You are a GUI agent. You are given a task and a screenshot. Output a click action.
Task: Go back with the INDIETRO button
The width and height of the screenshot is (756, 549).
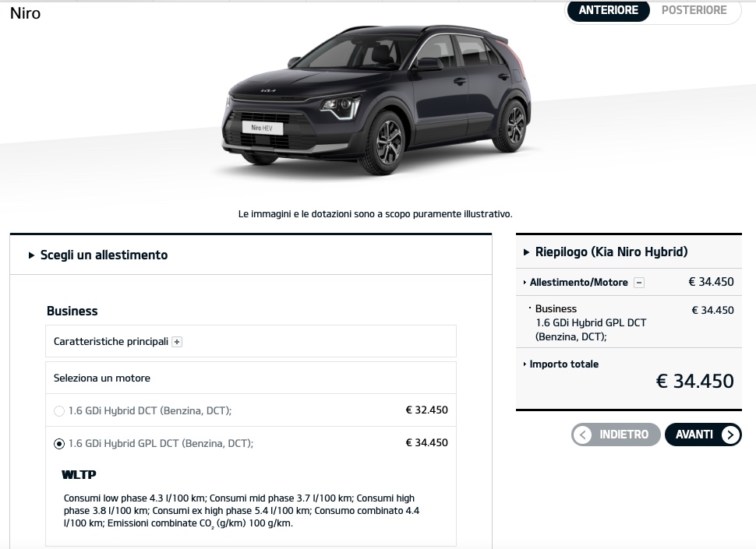pos(616,435)
